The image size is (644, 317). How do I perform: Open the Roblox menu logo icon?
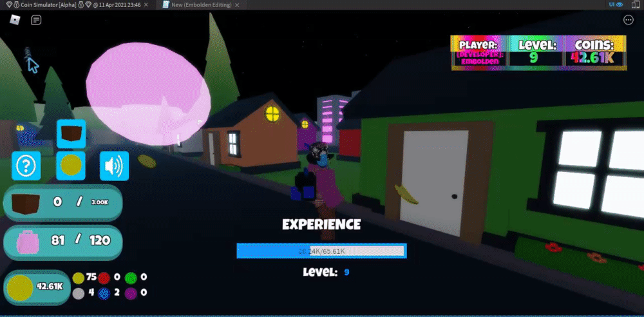pyautogui.click(x=15, y=20)
